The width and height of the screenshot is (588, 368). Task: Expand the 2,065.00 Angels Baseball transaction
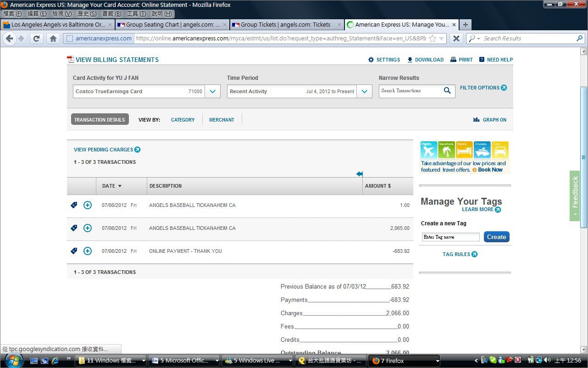tap(88, 228)
